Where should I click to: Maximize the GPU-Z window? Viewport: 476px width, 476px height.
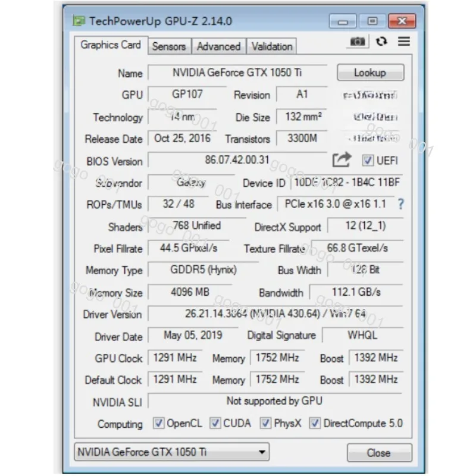click(372, 21)
